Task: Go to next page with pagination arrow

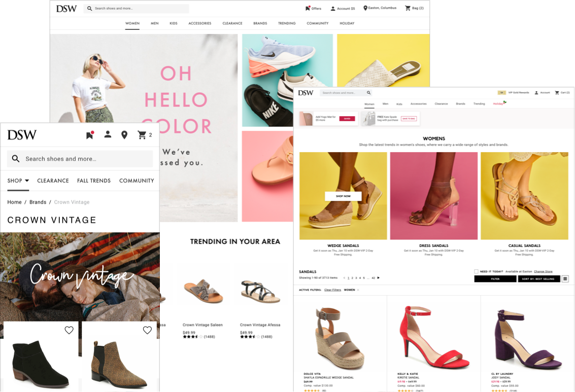Action: tap(379, 278)
